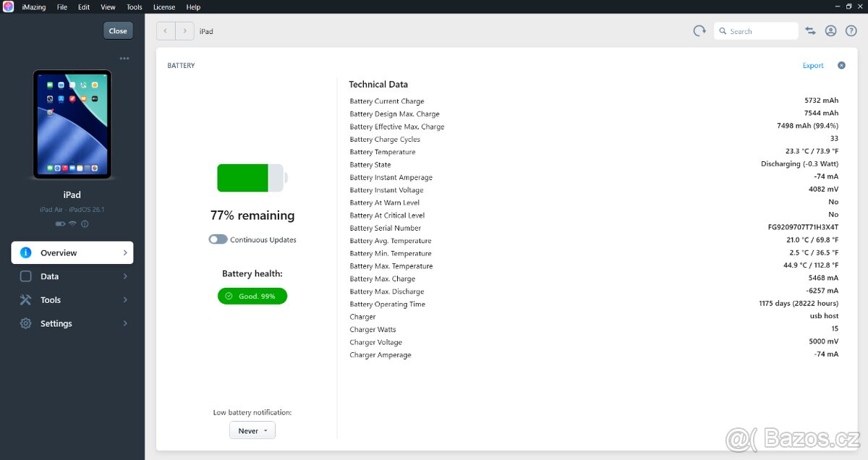The height and width of the screenshot is (460, 868).
Task: Click the device info icon under iPad
Action: point(85,224)
